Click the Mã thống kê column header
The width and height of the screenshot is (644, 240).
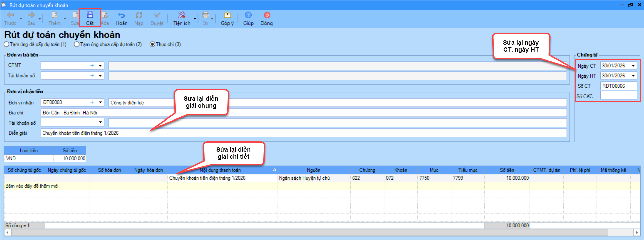pos(613,170)
